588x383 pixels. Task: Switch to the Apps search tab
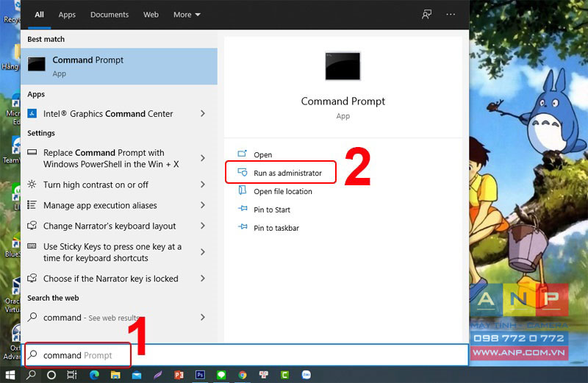67,15
